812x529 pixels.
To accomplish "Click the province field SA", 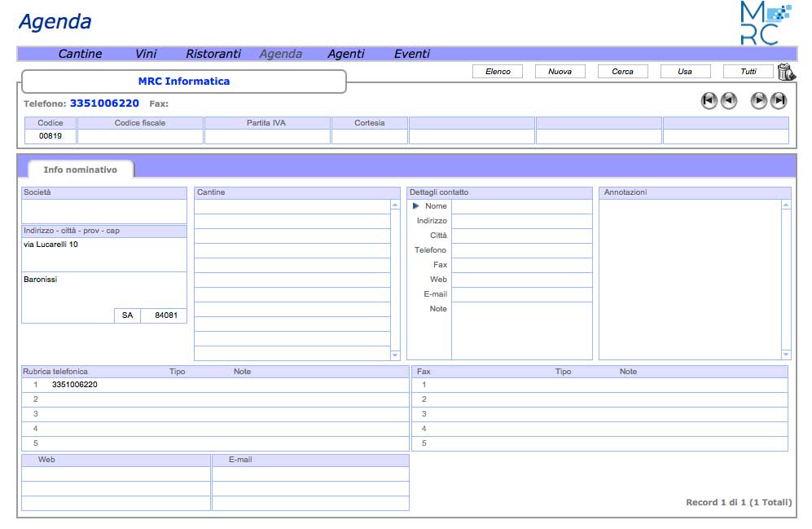I will click(127, 315).
